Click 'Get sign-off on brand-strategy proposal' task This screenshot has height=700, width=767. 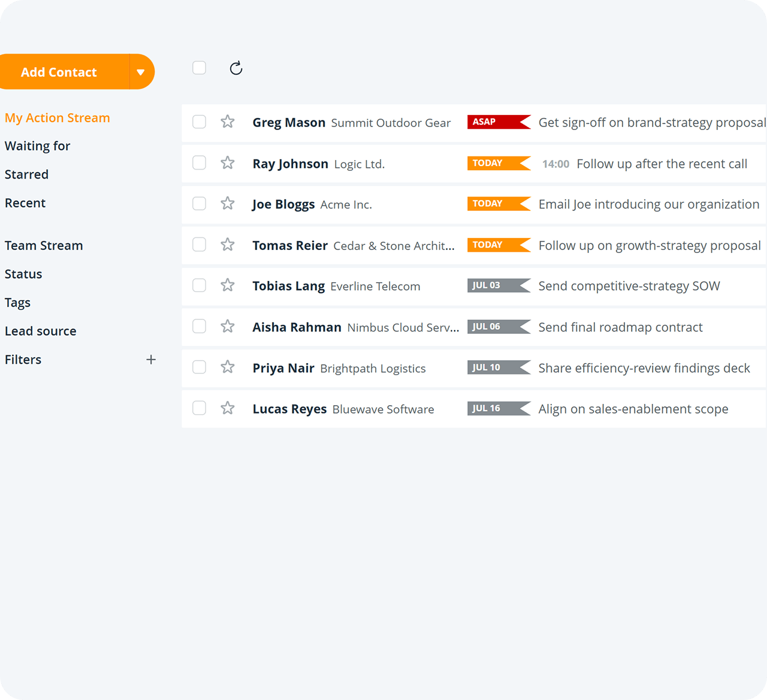(652, 122)
